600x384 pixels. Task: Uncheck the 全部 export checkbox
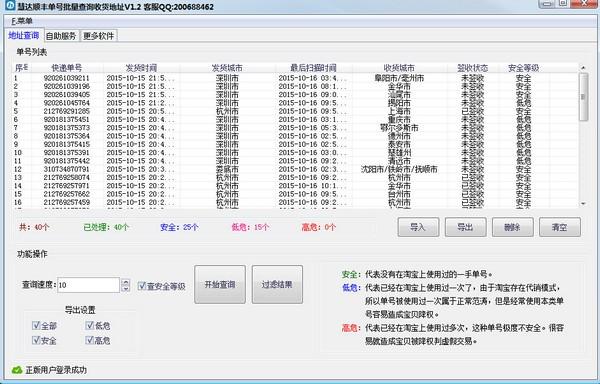click(x=36, y=325)
